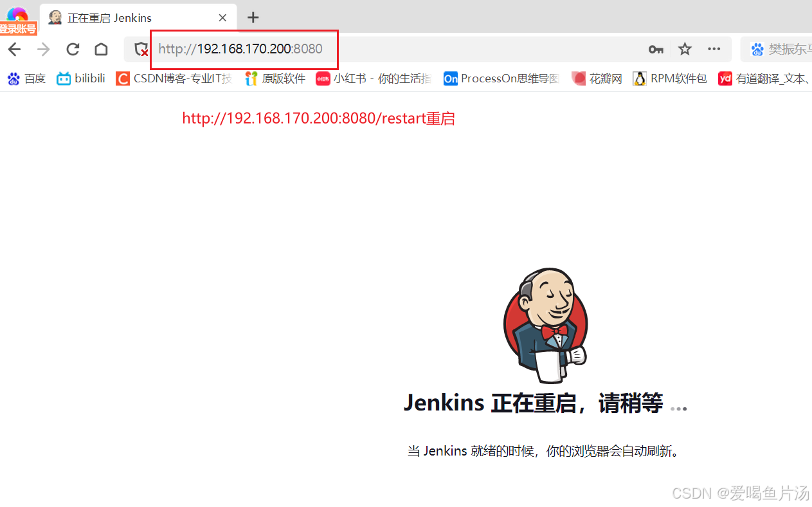Viewport: 812px width, 507px height.
Task: Open the 百度 bookmark
Action: click(26, 78)
